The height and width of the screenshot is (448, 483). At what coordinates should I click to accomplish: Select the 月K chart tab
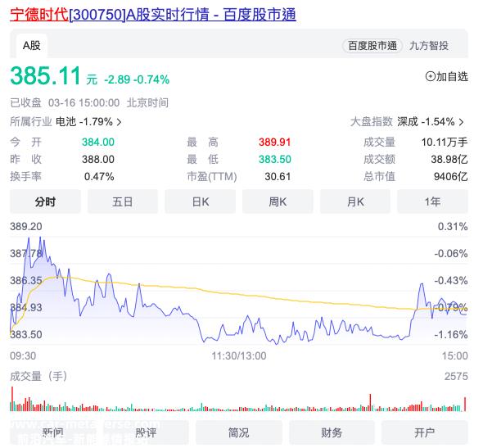[355, 201]
